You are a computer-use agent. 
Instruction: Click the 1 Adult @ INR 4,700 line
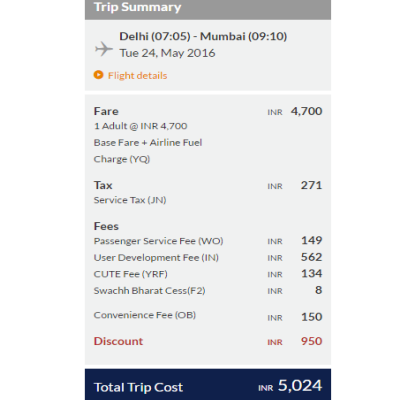[140, 126]
